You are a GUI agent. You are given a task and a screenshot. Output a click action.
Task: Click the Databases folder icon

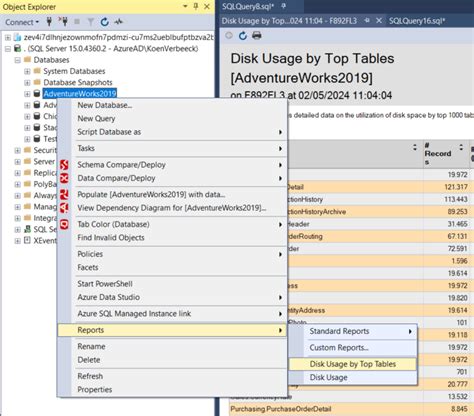[x=28, y=60]
